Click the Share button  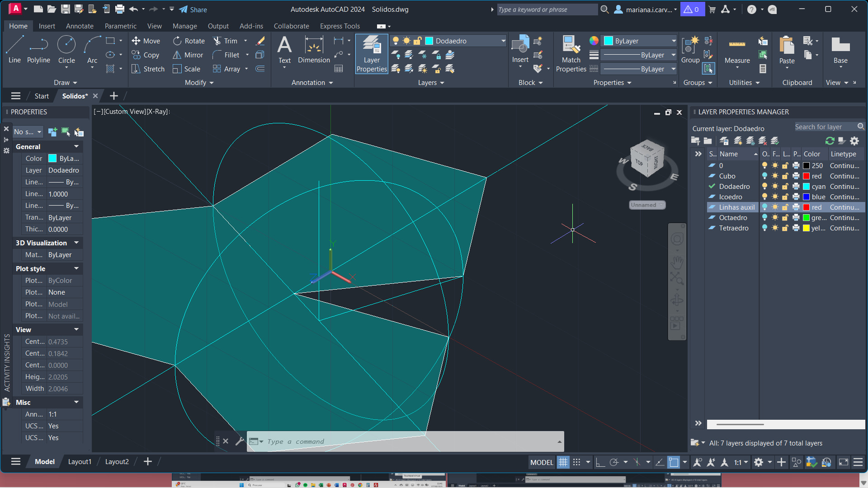pos(193,9)
